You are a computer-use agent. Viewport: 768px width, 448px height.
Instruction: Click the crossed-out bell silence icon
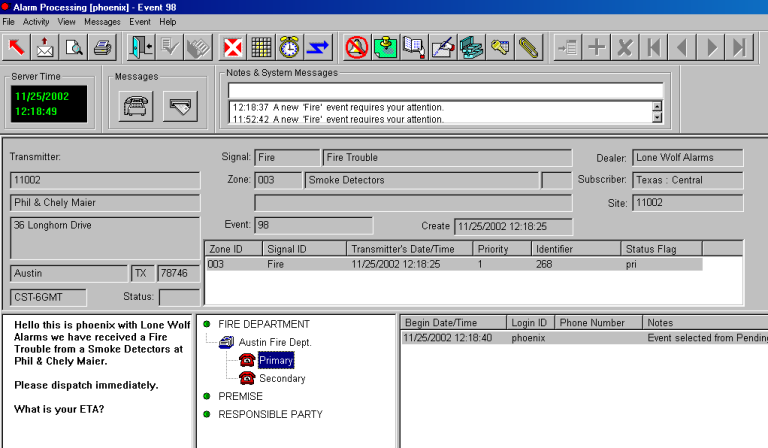(357, 46)
